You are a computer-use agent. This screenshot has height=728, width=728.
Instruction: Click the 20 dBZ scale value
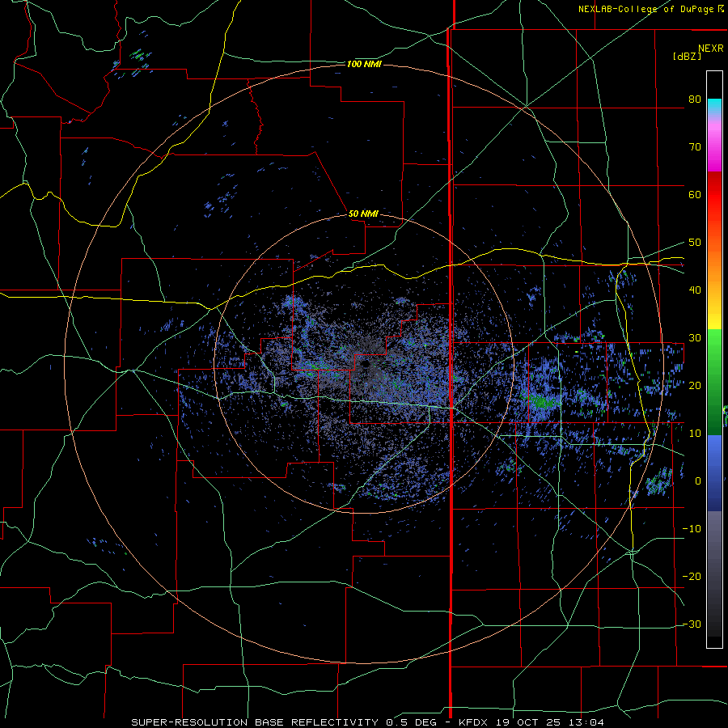[x=695, y=385]
